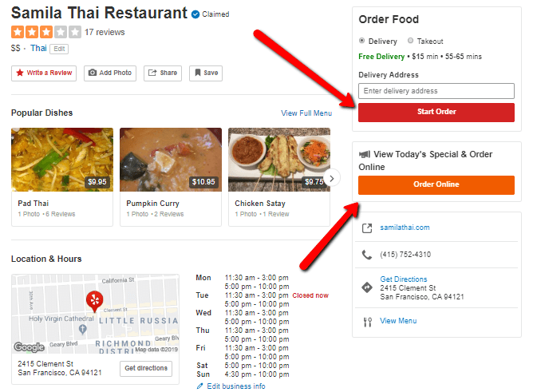
Task: Click the megaphone icon near Today's Special
Action: [x=365, y=154]
